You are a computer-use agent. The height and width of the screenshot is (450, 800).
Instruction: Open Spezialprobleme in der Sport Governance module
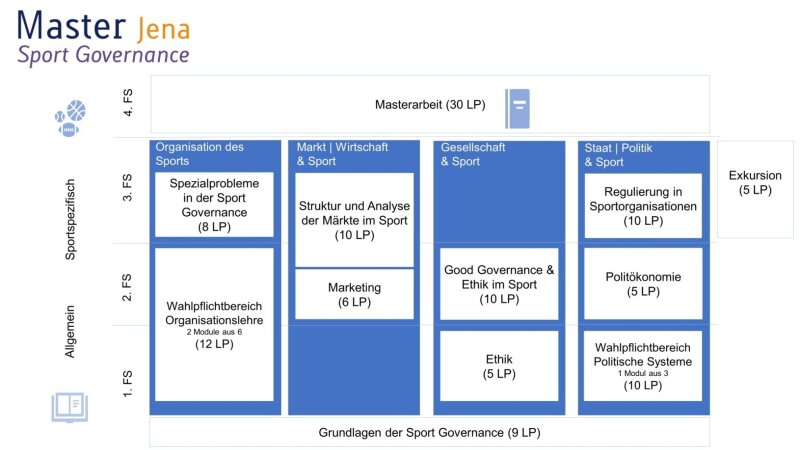coord(214,205)
